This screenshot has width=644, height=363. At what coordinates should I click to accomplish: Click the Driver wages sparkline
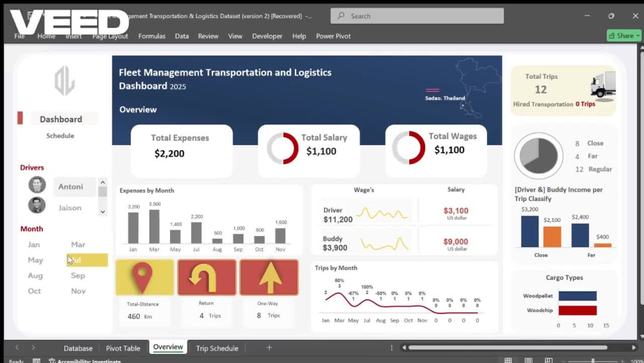coord(382,213)
